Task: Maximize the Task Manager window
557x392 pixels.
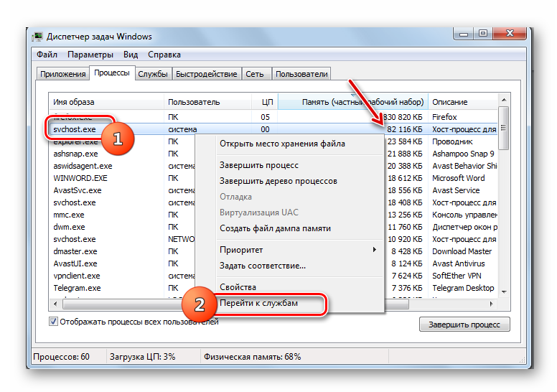Action: pos(483,34)
